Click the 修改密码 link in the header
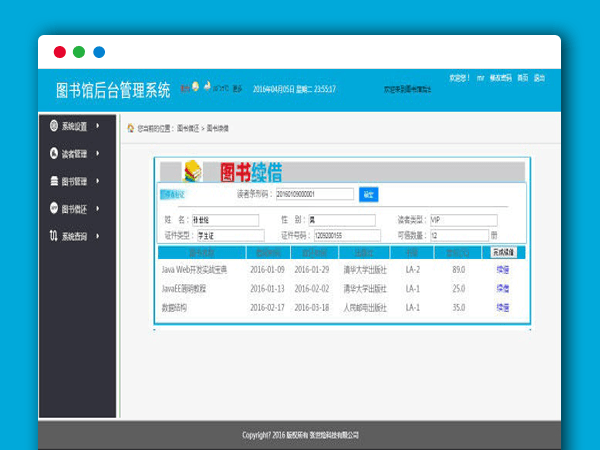 point(500,78)
